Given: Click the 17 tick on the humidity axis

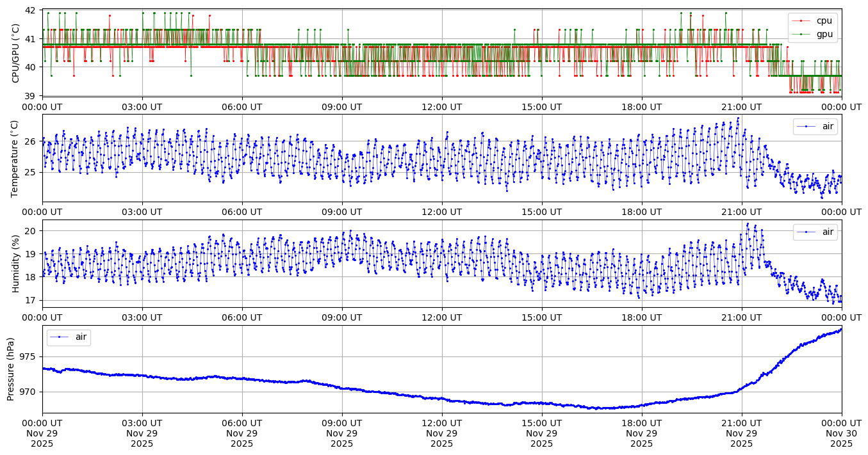Looking at the screenshot, I should 31,300.
